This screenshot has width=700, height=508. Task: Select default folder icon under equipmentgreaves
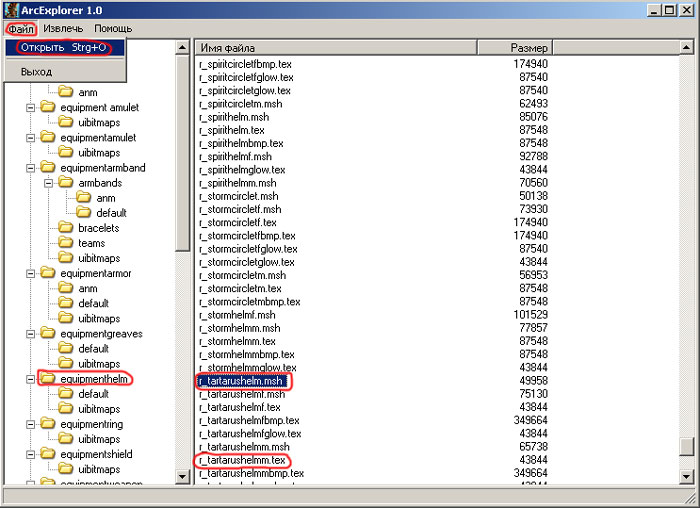66,348
